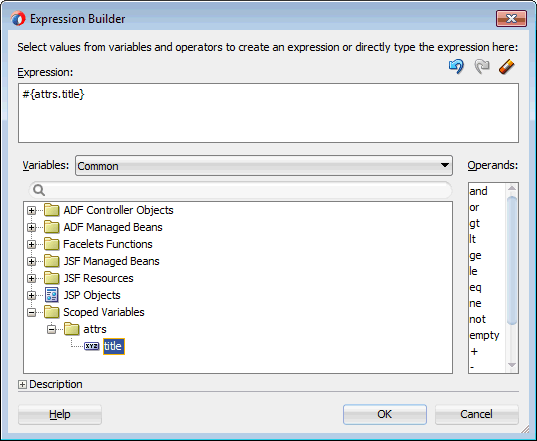Click the search magnifier icon
The width and height of the screenshot is (537, 441).
(x=39, y=190)
